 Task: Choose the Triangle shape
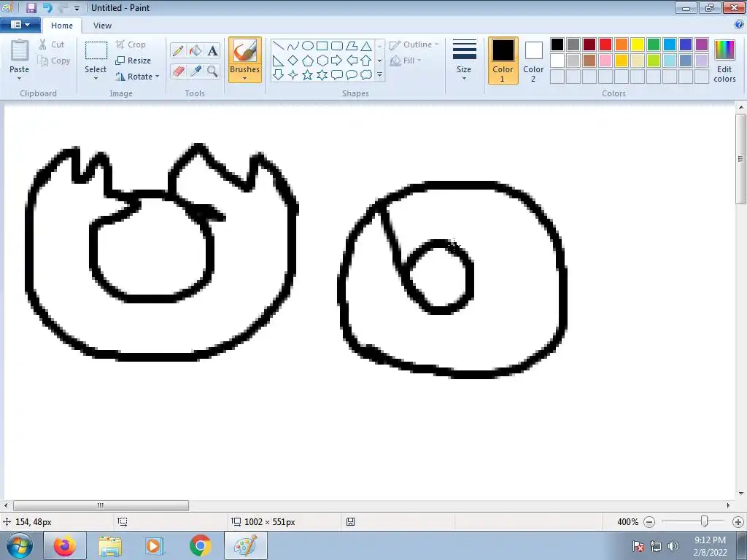[366, 46]
